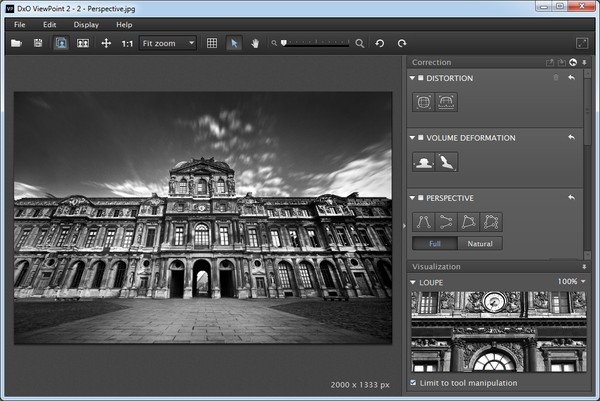The height and width of the screenshot is (401, 600).
Task: Click the 1:1 zoom button
Action: pos(127,43)
